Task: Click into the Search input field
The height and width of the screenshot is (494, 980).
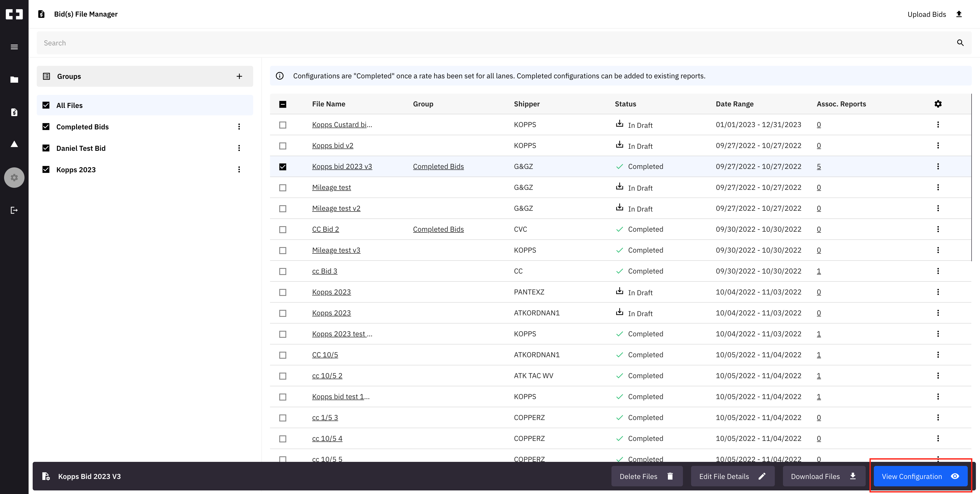Action: click(495, 43)
